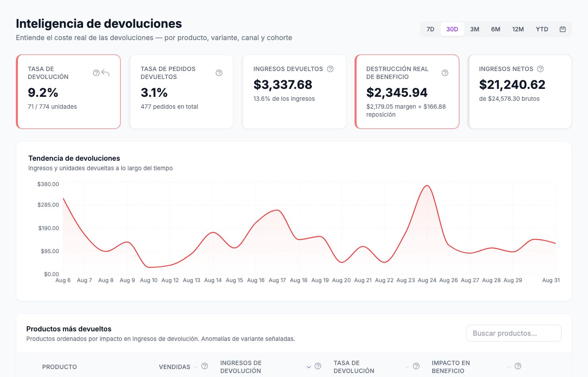The width and height of the screenshot is (588, 377).
Task: Click help icon on Destrucción real de beneficio card
Action: (x=445, y=73)
